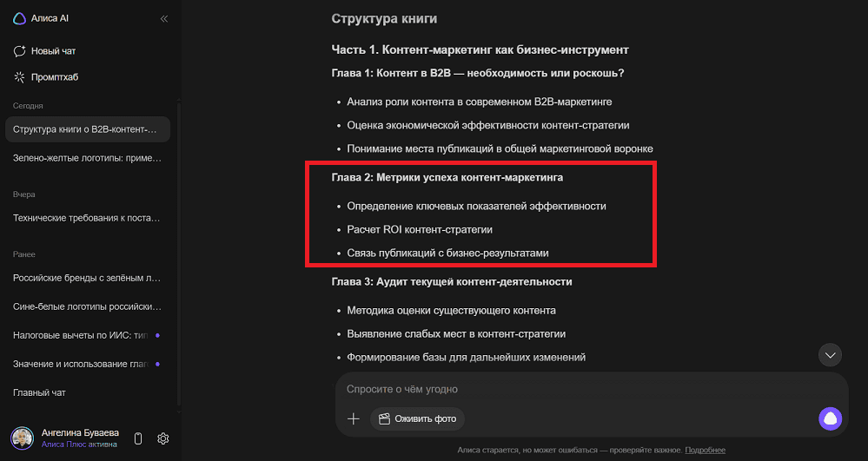Image resolution: width=868 pixels, height=461 pixels.
Task: Open chat Российские бренды с зелёным
Action: pyautogui.click(x=85, y=278)
